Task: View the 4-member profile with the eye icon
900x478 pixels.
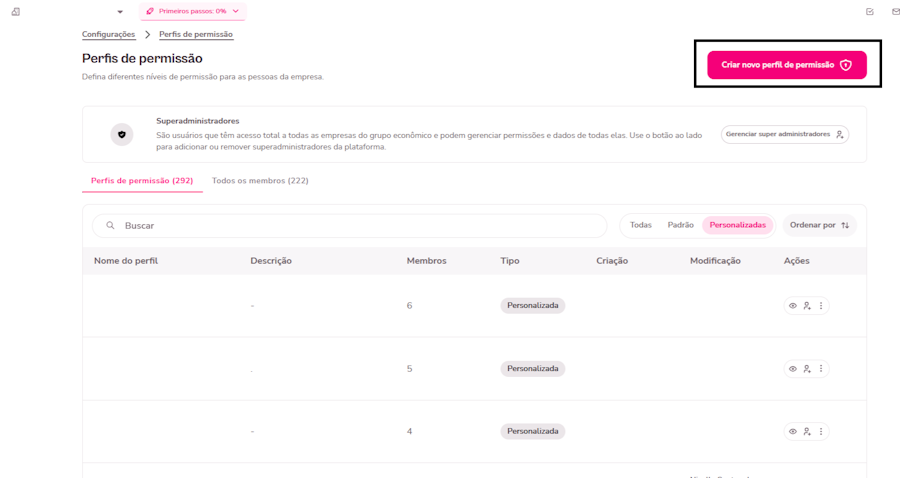Action: pos(793,432)
